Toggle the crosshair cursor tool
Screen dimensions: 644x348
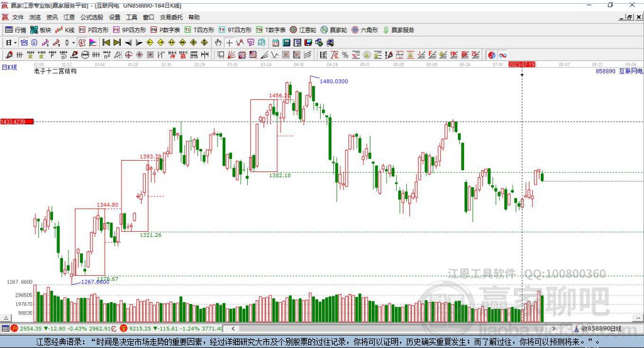pos(229,43)
